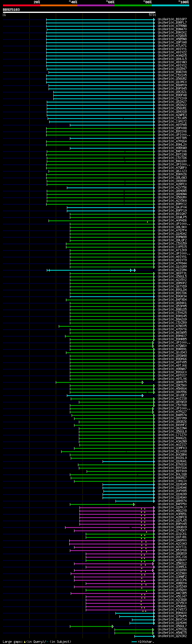Select label UniRef100_A0ZIS8
Screen dimensions: 192x644
coord(172,398)
